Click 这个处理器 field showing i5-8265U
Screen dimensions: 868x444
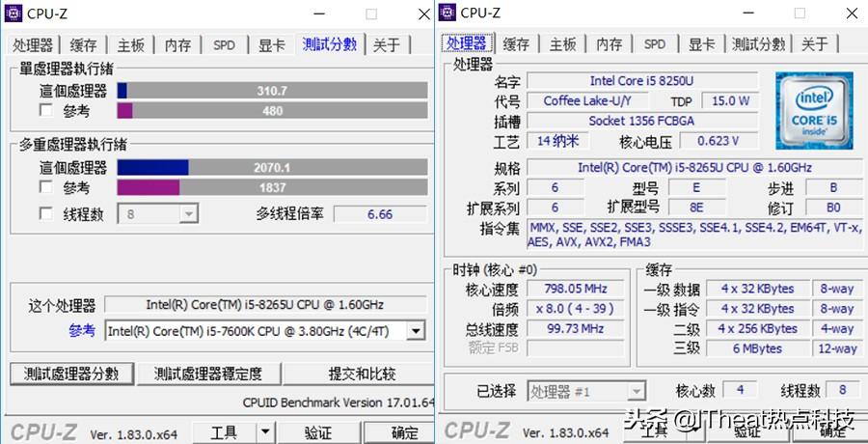(x=266, y=304)
